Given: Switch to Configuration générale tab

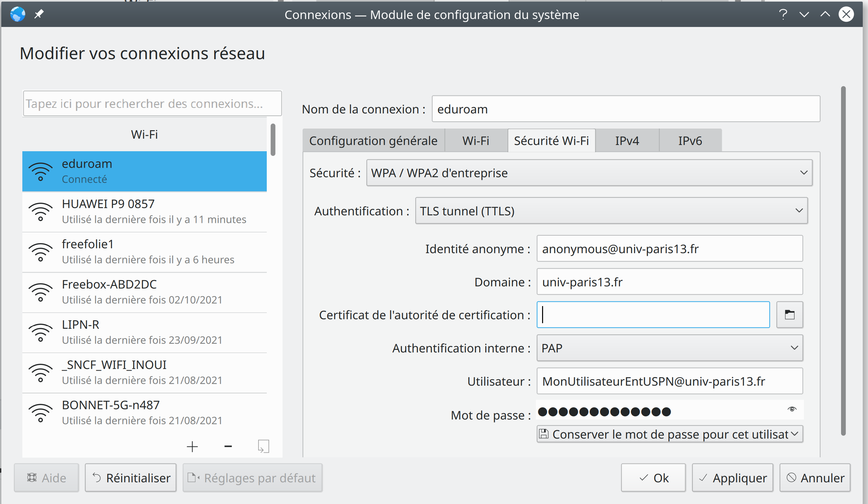Looking at the screenshot, I should (373, 141).
